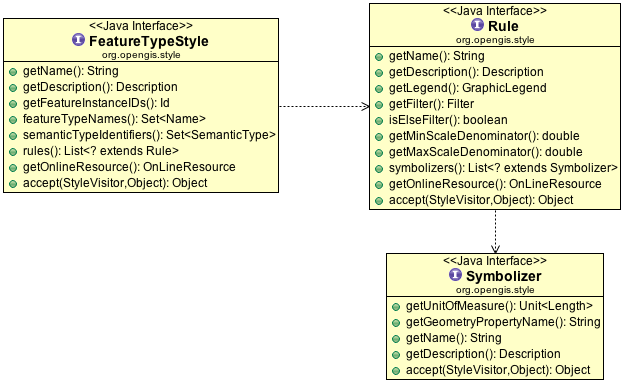Image resolution: width=624 pixels, height=383 pixels.
Task: Select getName(): String in Rule
Action: 437,56
